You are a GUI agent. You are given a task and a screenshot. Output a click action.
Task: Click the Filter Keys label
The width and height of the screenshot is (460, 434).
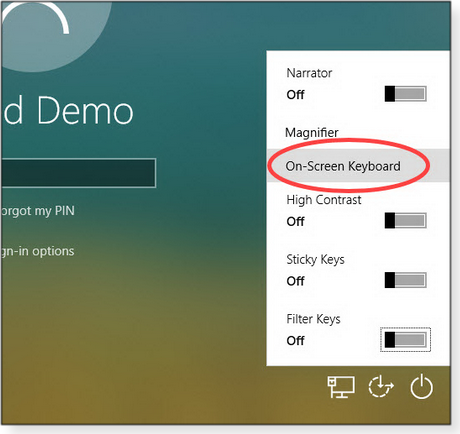click(313, 319)
